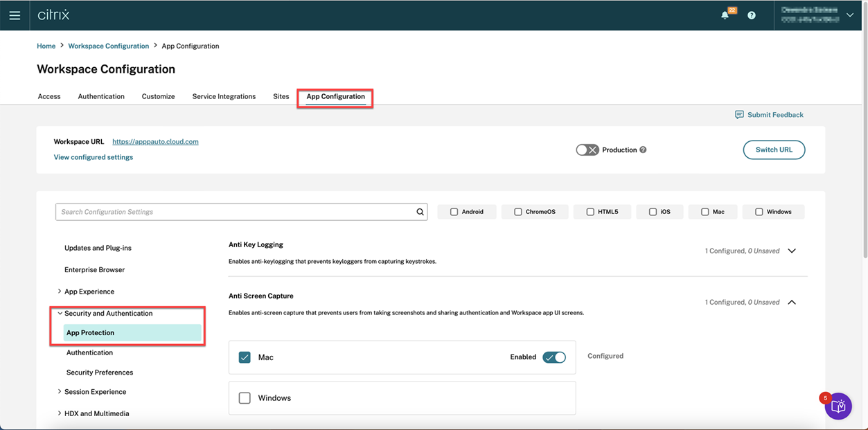Screen dimensions: 868x430
Task: Open the apppauto.cloud.com workspace URL
Action: pyautogui.click(x=155, y=141)
